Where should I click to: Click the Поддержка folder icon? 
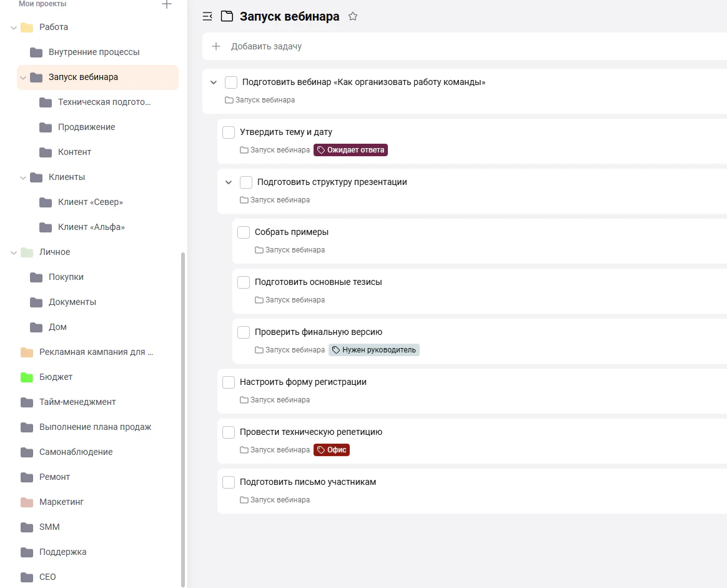click(x=27, y=552)
